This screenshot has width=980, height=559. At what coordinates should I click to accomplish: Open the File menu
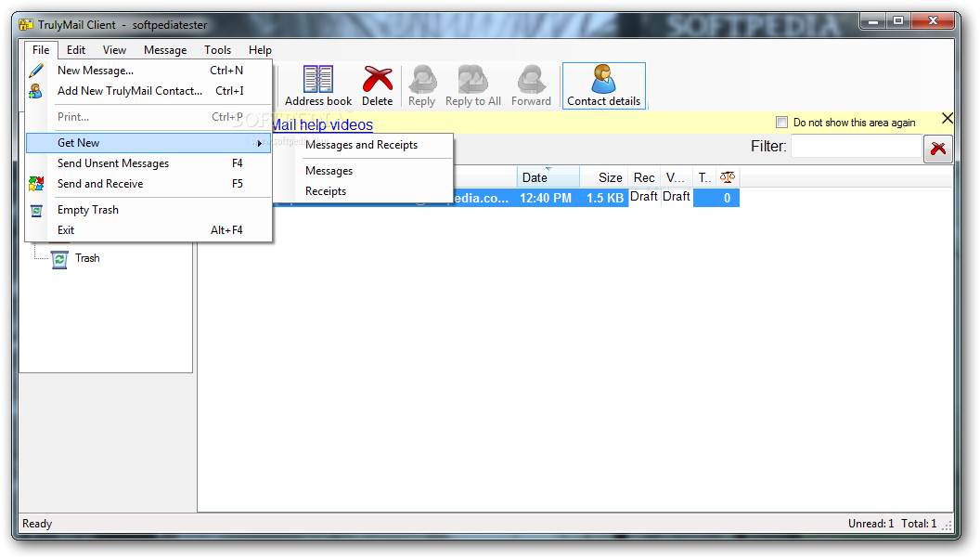(x=41, y=50)
